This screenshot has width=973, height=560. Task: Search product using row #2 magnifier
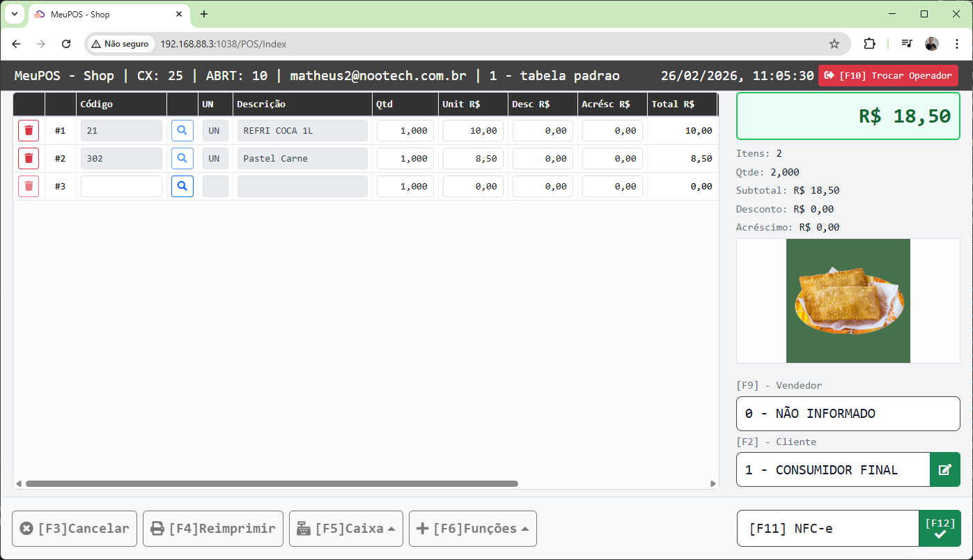click(x=182, y=159)
